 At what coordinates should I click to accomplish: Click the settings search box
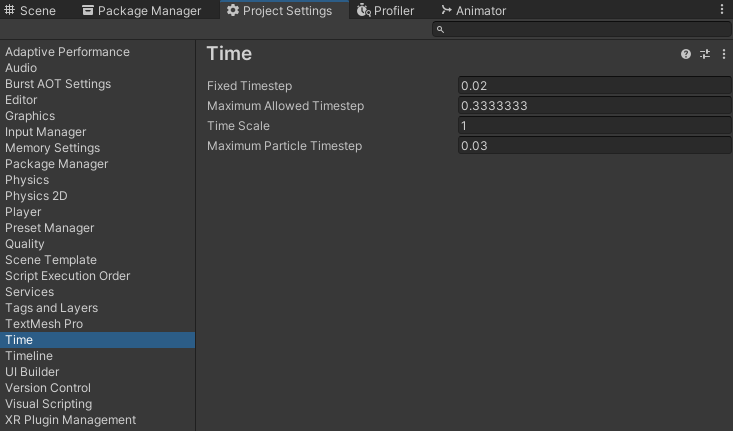coord(585,30)
